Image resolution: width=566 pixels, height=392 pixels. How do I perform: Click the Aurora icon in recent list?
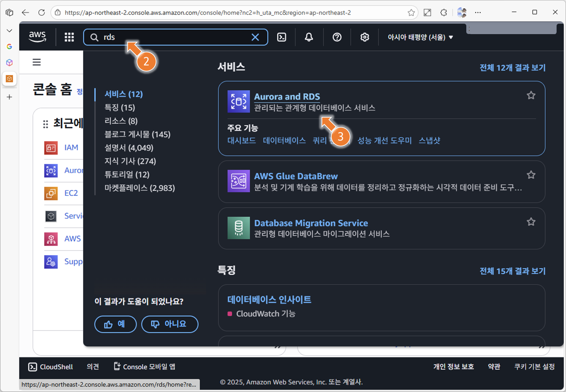[51, 171]
